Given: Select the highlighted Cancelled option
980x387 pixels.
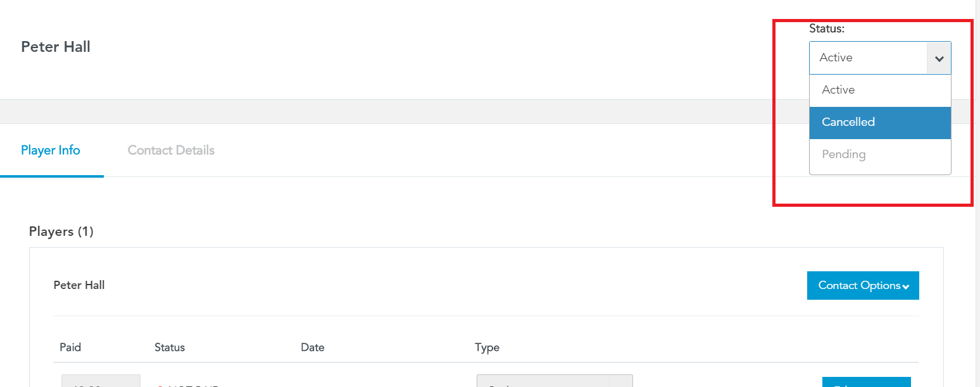Looking at the screenshot, I should pyautogui.click(x=880, y=122).
